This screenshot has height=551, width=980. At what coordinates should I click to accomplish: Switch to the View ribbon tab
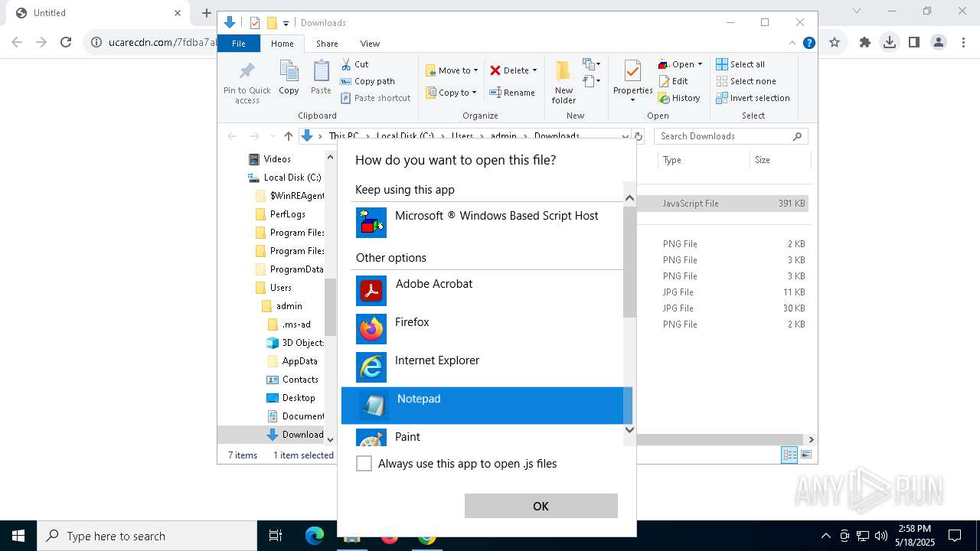click(370, 44)
